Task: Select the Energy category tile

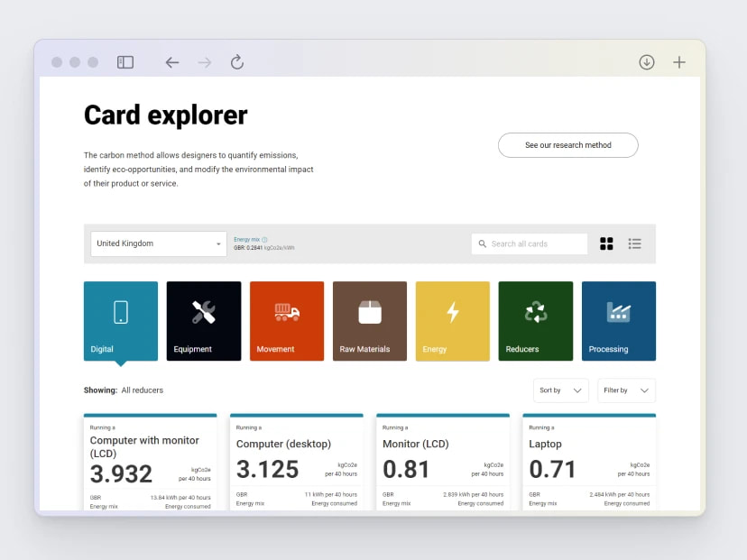Action: coord(453,321)
